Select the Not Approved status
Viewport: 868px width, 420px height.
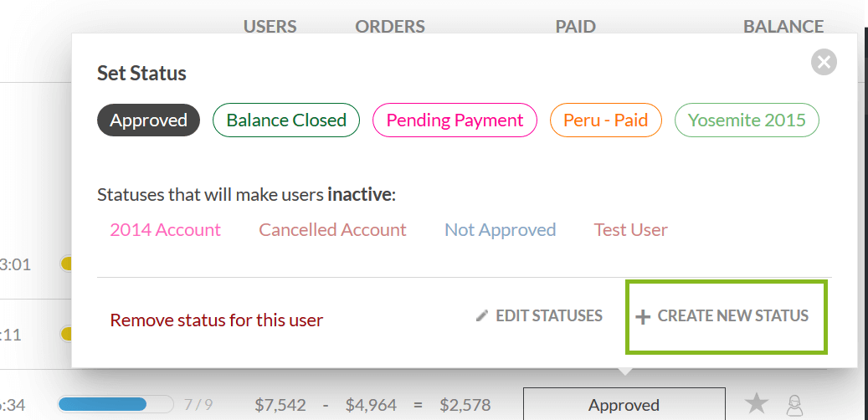500,229
